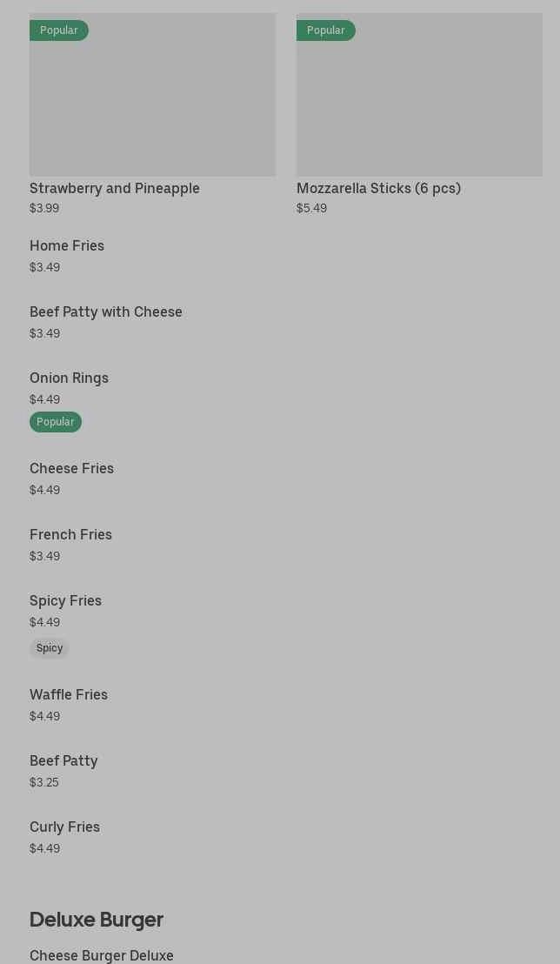This screenshot has height=964, width=560.
Task: Click the Popular badge on Mozzarella Sticks
Action: tap(326, 30)
